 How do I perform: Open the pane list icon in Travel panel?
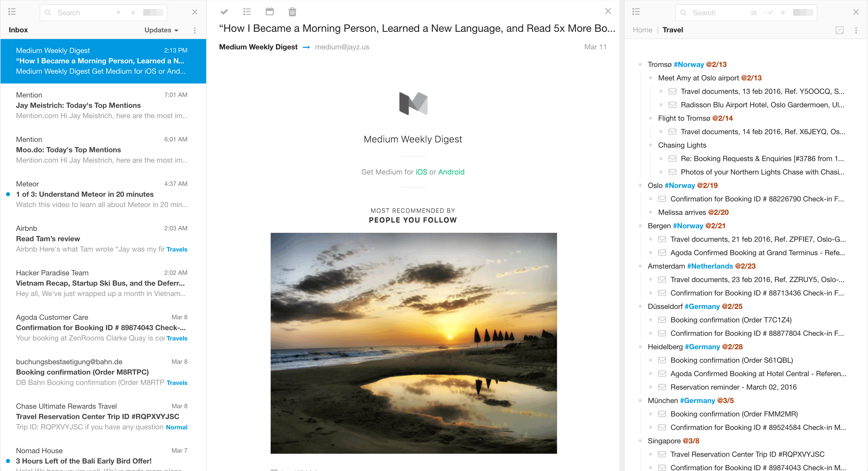point(636,12)
